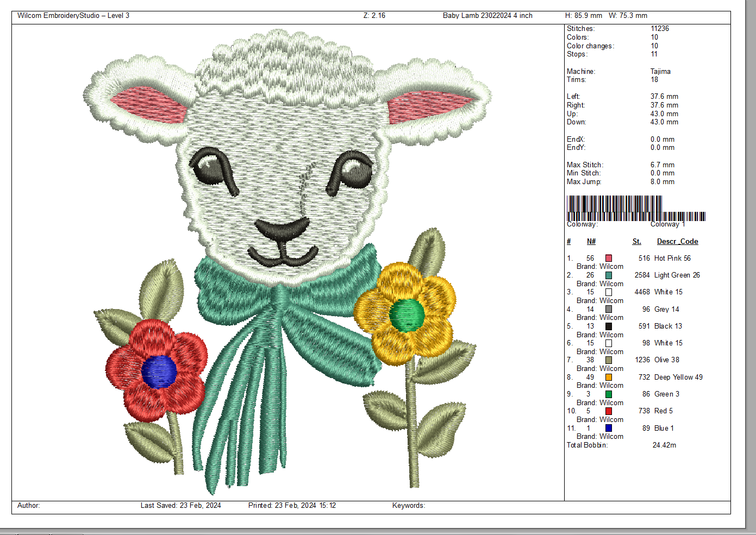Click the design title Baby Lamb 23022024
756x535 pixels.
tap(487, 16)
